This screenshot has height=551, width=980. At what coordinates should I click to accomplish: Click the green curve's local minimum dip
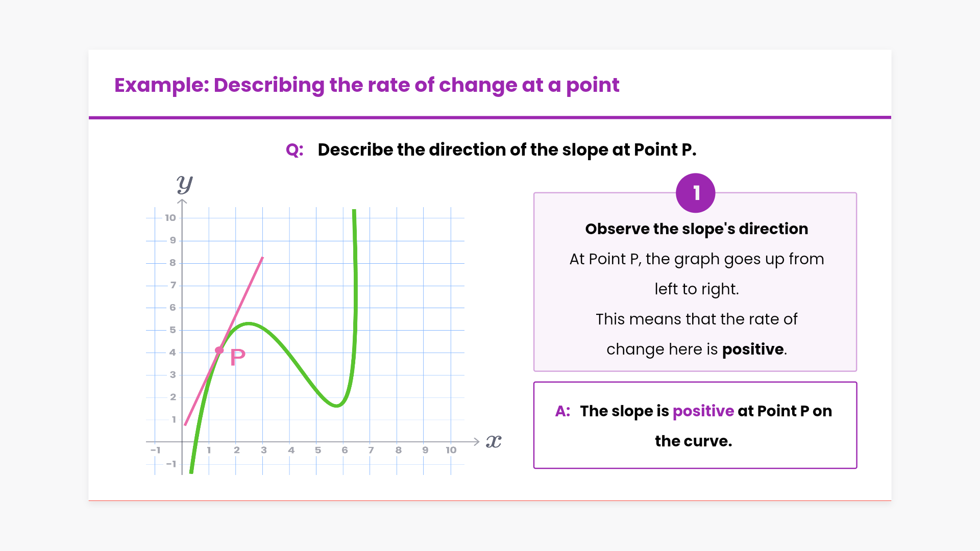click(x=336, y=406)
